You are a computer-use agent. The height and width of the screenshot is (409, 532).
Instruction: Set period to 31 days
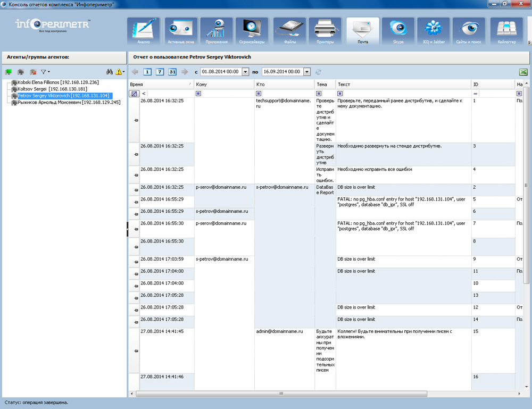click(x=172, y=72)
